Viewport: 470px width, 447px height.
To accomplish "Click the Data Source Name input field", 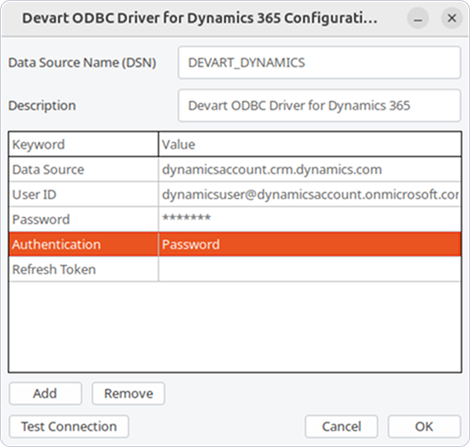I will point(319,62).
